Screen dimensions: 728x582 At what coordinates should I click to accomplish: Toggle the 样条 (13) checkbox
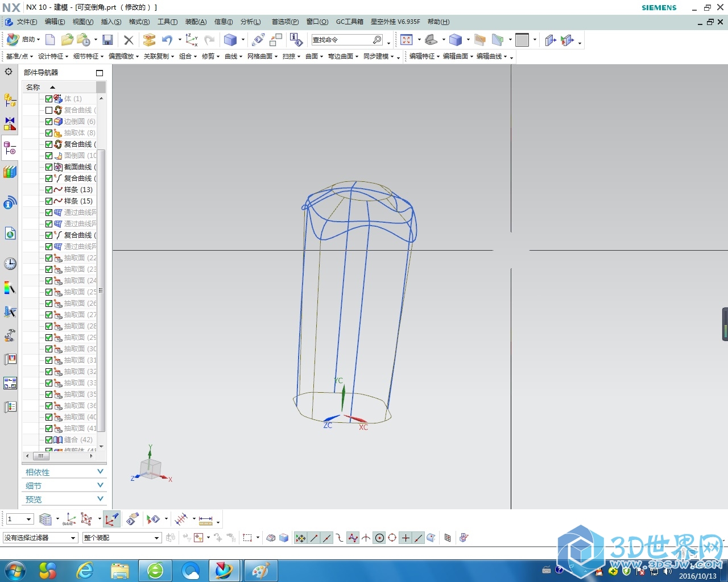[49, 190]
